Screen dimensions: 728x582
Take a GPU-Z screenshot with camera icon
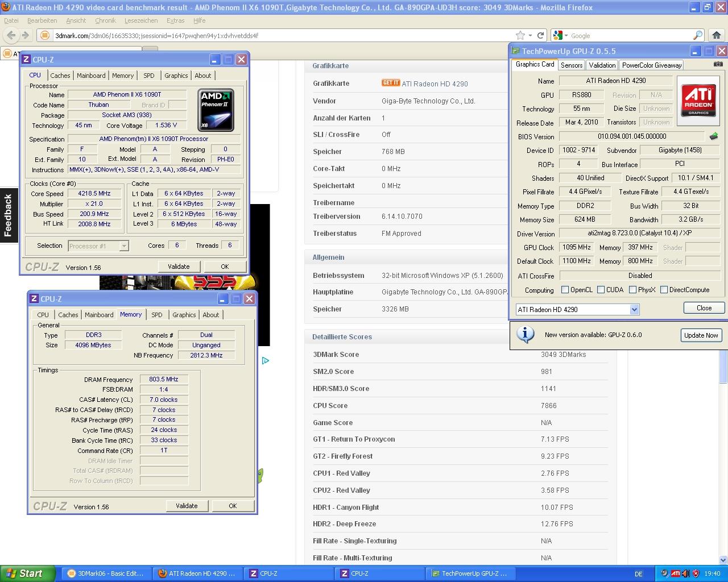pyautogui.click(x=718, y=64)
